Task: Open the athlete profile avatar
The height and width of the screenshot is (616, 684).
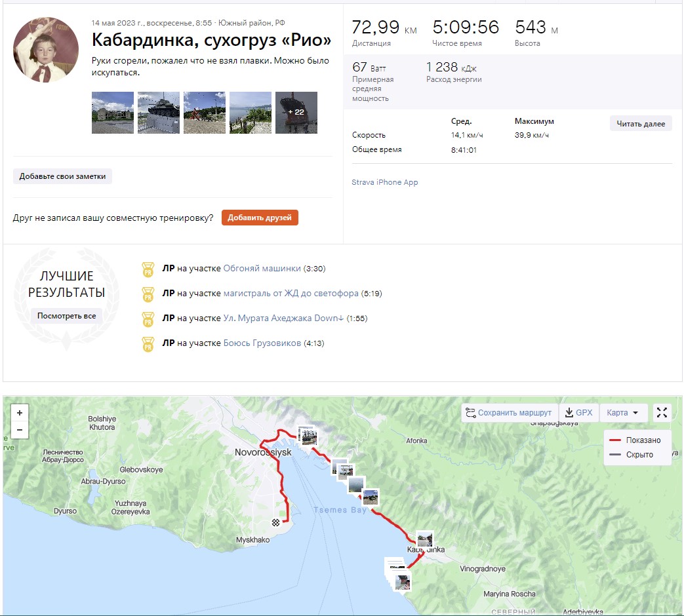Action: pos(46,50)
